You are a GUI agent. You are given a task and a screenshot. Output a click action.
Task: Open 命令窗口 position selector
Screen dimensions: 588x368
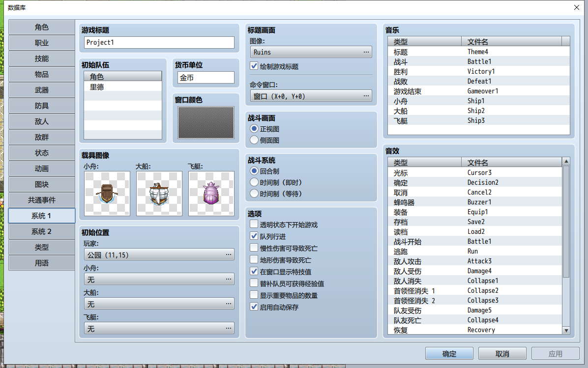point(311,96)
